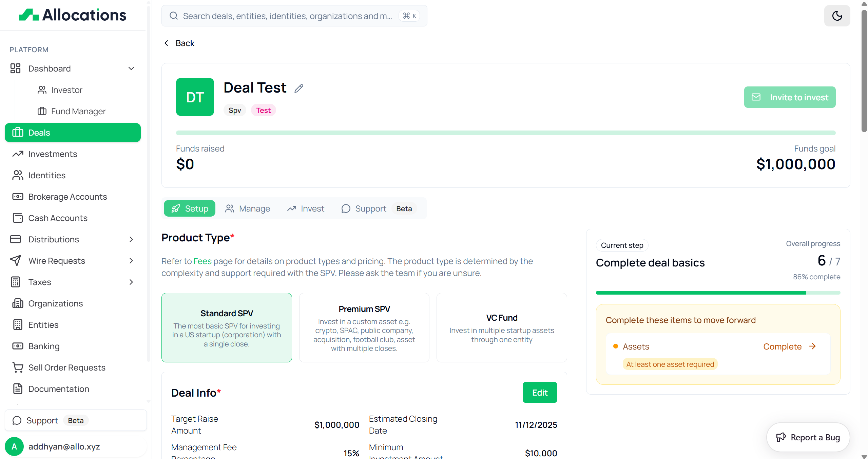
Task: Switch to the Invest tab
Action: tap(306, 208)
